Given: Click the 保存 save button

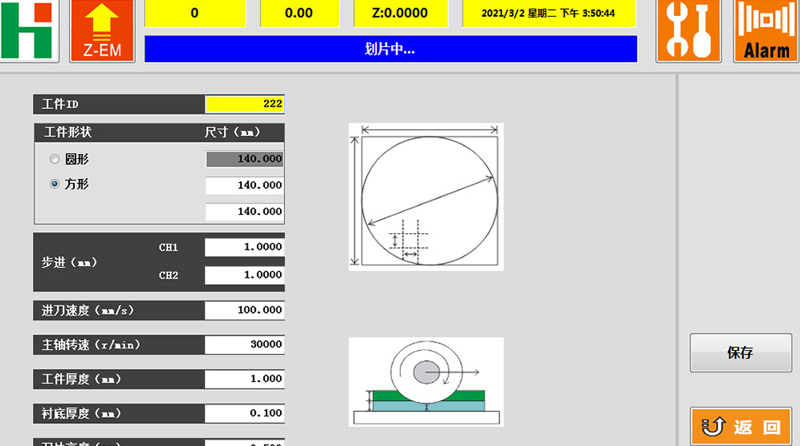Looking at the screenshot, I should click(740, 353).
